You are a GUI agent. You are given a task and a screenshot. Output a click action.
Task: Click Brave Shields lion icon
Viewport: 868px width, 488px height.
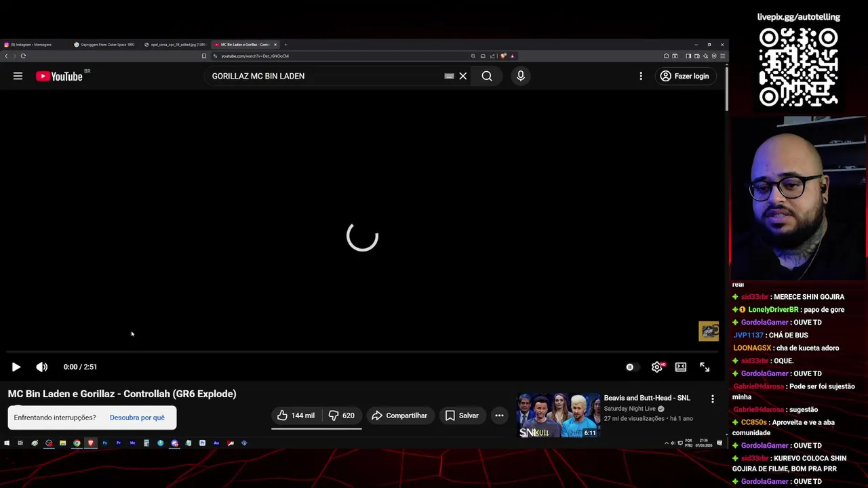tap(503, 56)
